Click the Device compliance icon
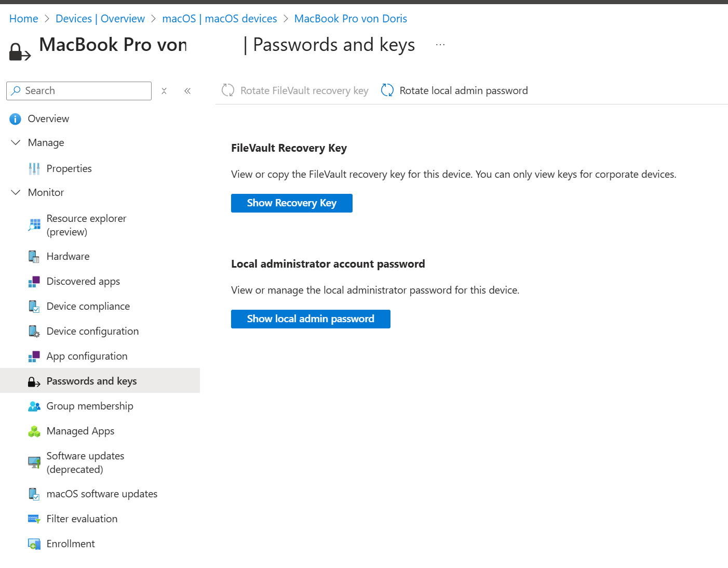The width and height of the screenshot is (728, 568). coord(34,306)
